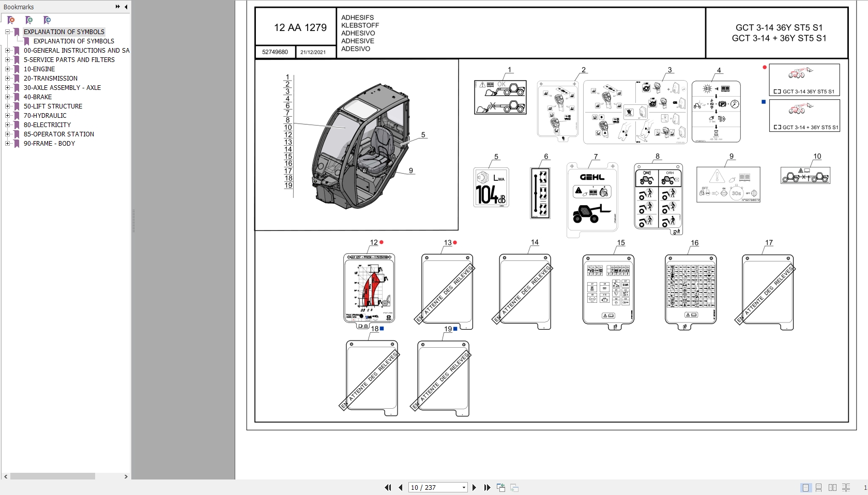Switch to continuous page layout

(x=819, y=487)
